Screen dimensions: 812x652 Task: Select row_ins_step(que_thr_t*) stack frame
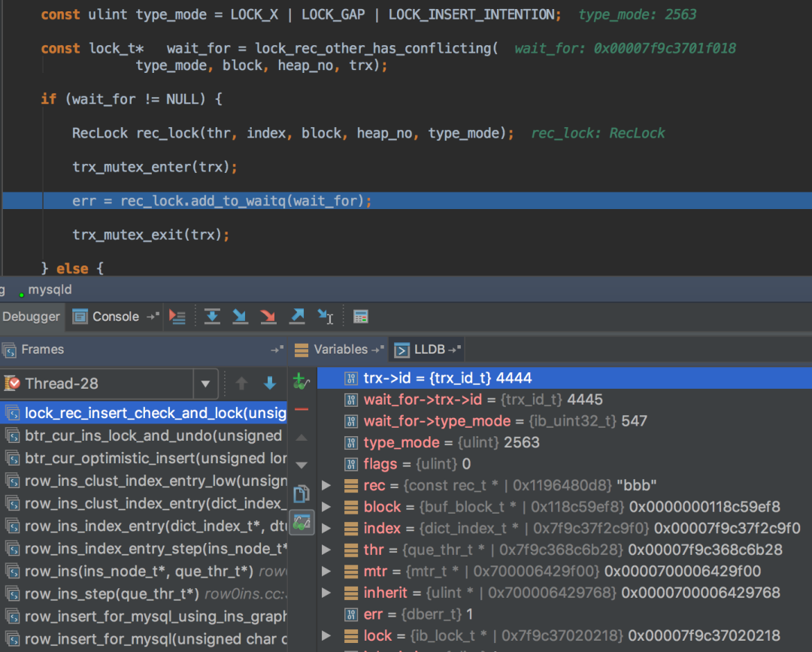144,593
